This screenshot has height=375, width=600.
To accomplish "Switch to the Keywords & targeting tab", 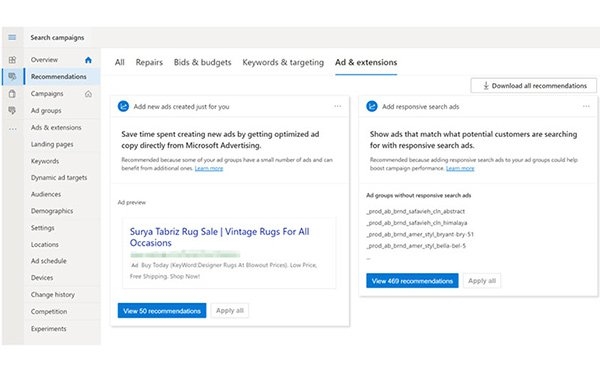I will [283, 62].
